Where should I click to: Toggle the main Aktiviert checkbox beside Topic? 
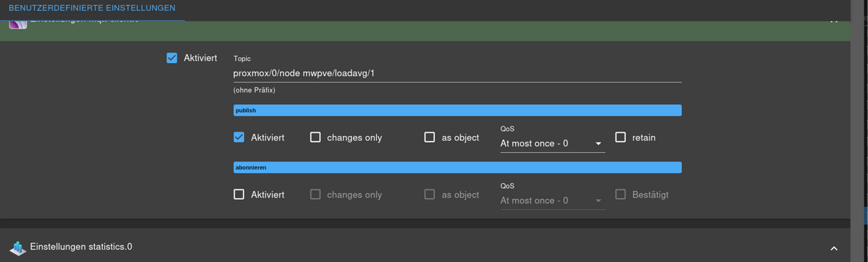(x=172, y=58)
